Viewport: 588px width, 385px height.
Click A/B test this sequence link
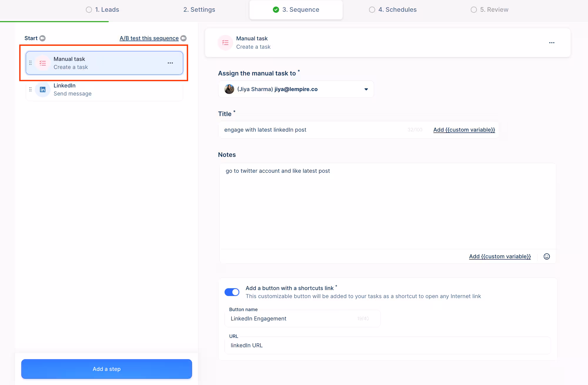149,38
